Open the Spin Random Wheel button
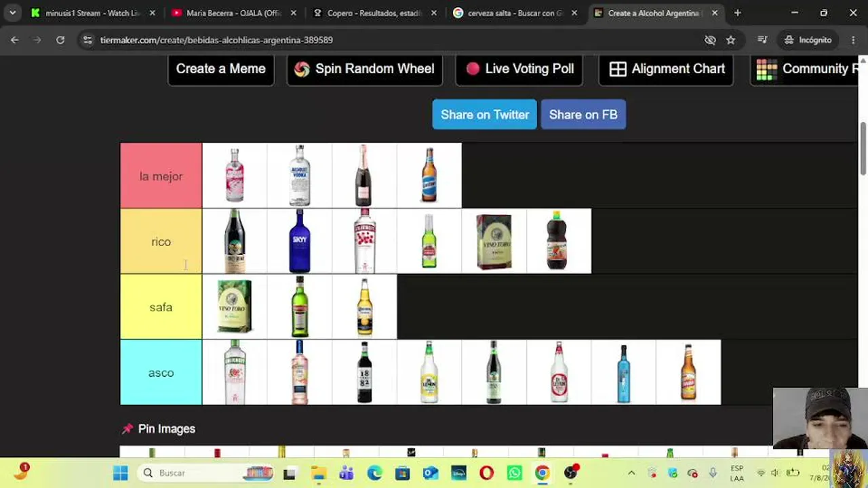 coord(365,69)
